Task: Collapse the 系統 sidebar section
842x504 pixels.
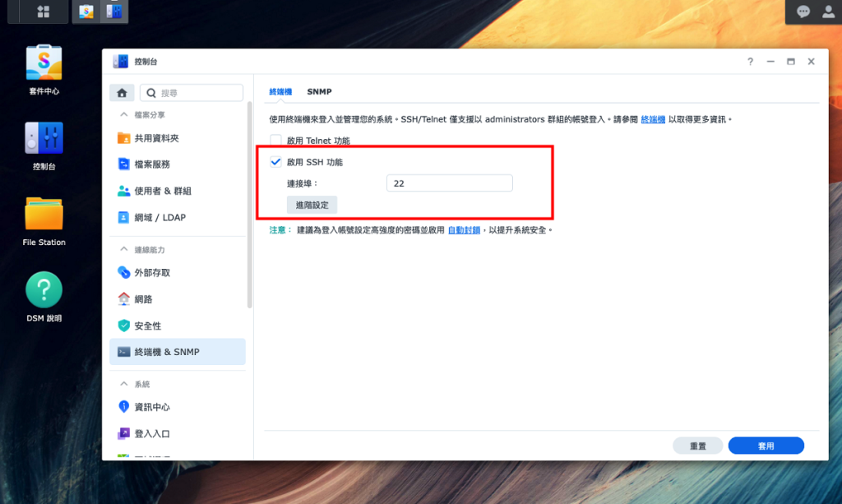Action: click(x=124, y=384)
